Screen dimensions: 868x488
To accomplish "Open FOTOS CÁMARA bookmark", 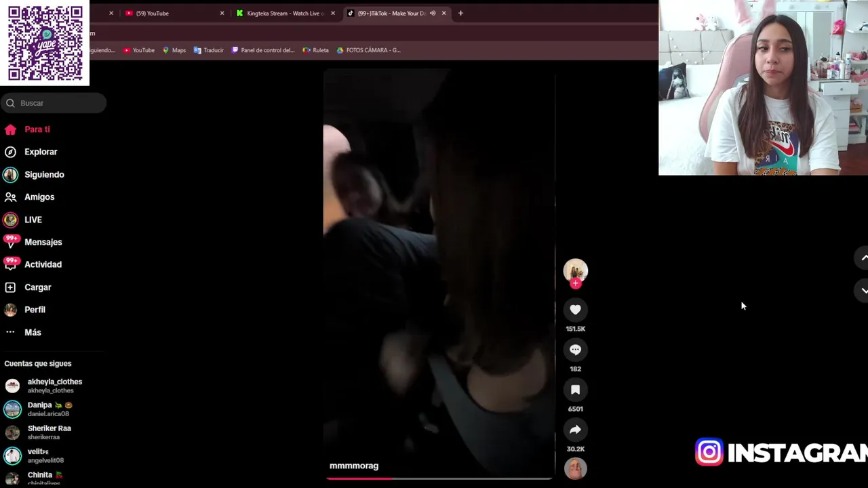I will pos(368,50).
